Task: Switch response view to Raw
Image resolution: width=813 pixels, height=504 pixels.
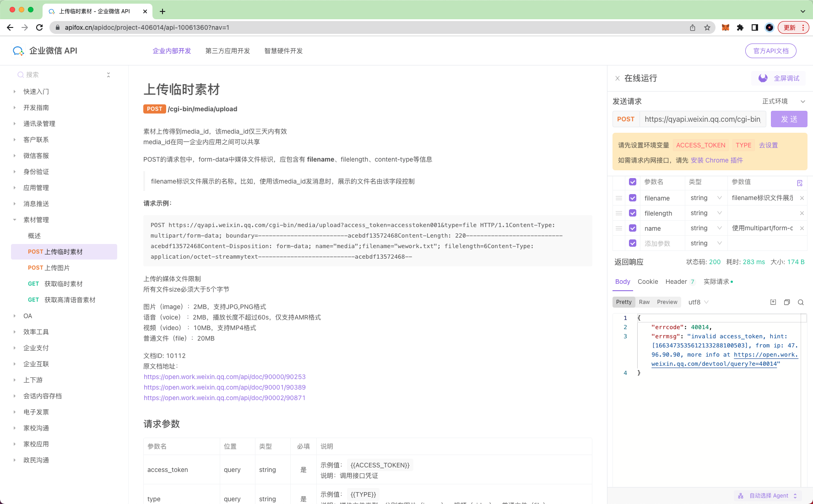Action: click(645, 302)
